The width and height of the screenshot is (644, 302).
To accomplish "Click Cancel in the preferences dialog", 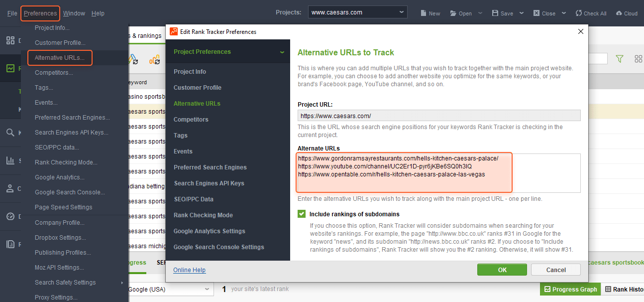I will [556, 270].
